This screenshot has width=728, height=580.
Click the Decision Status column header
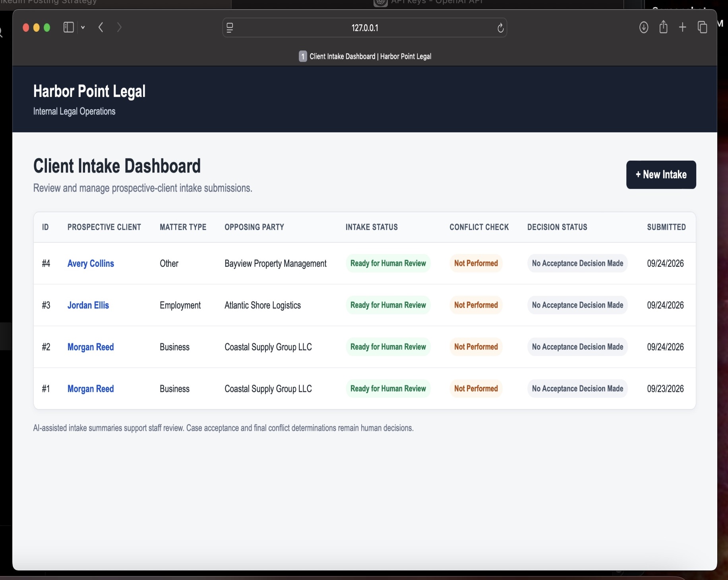pos(557,227)
